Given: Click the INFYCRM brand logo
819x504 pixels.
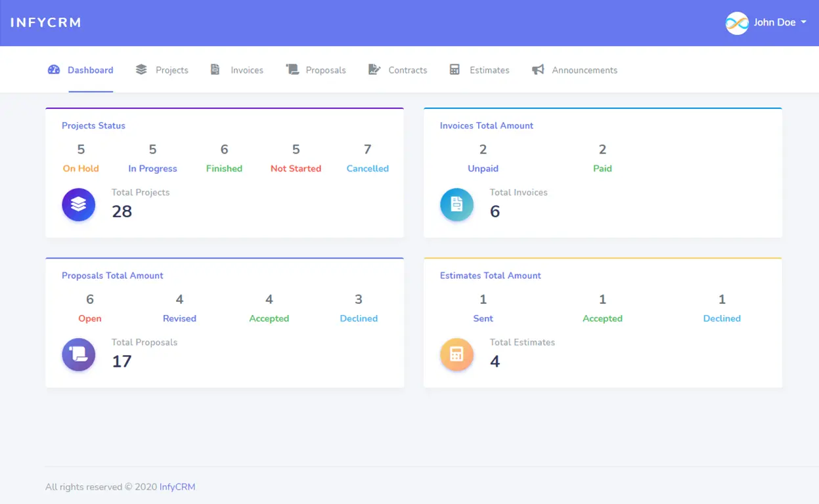Looking at the screenshot, I should click(46, 22).
